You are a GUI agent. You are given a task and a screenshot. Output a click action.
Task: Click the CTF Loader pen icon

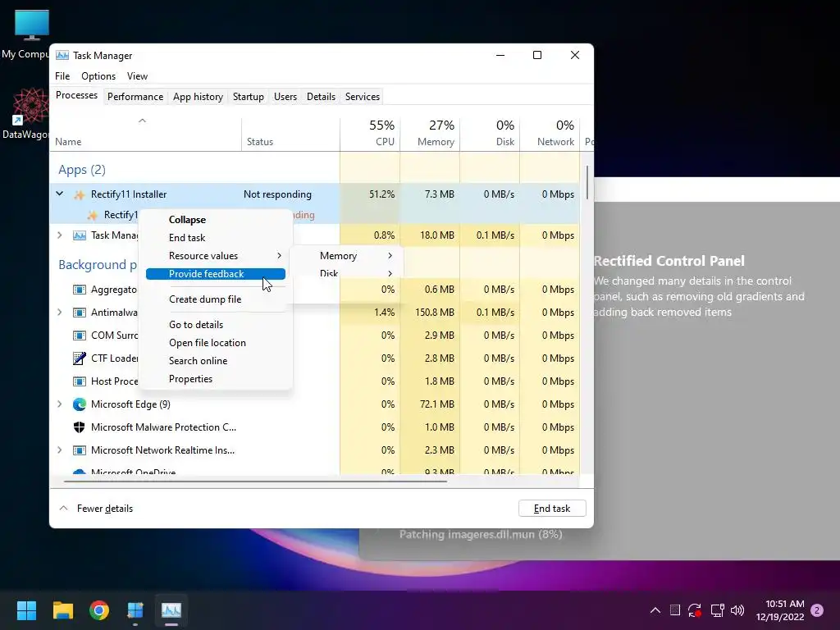pos(80,358)
